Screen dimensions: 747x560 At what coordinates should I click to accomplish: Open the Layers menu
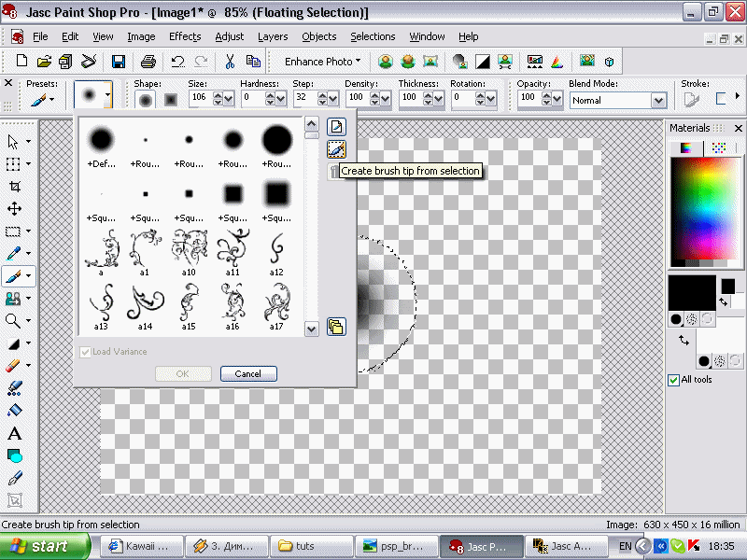273,36
